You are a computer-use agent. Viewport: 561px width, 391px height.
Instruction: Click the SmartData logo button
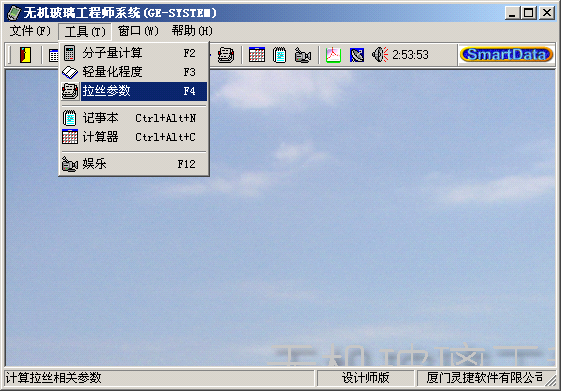coord(506,55)
